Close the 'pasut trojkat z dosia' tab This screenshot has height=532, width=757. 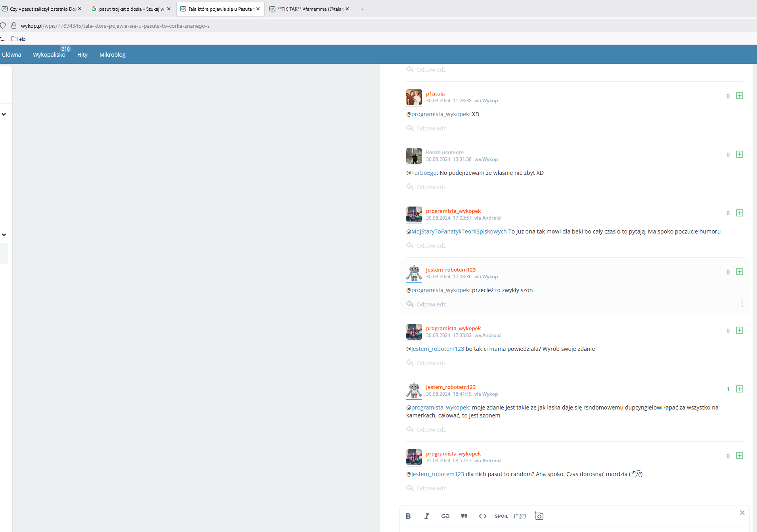[x=169, y=9]
